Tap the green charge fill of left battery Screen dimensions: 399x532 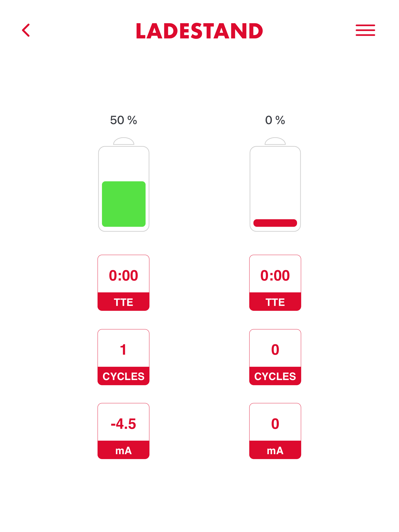124,204
